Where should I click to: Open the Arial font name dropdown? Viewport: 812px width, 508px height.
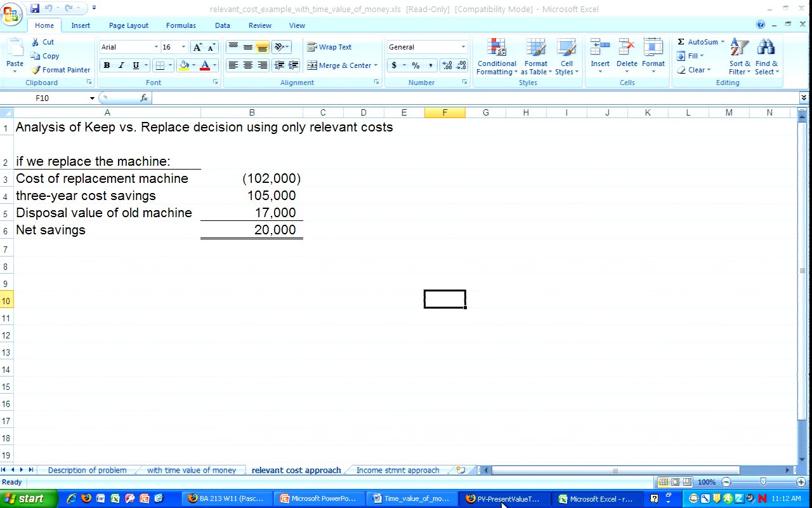156,47
